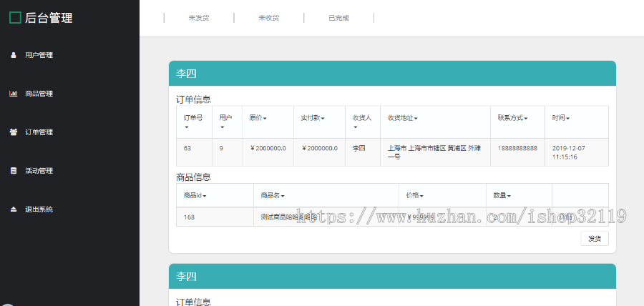Sort the product table by 数量

(502, 195)
